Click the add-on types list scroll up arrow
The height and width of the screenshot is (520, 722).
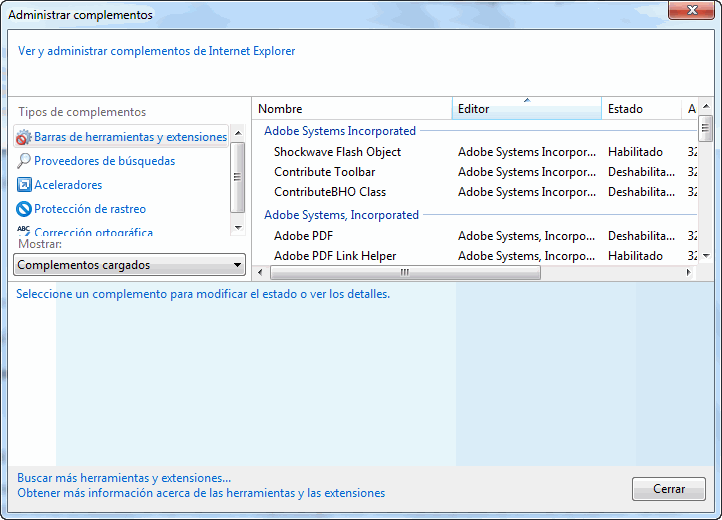(x=238, y=133)
